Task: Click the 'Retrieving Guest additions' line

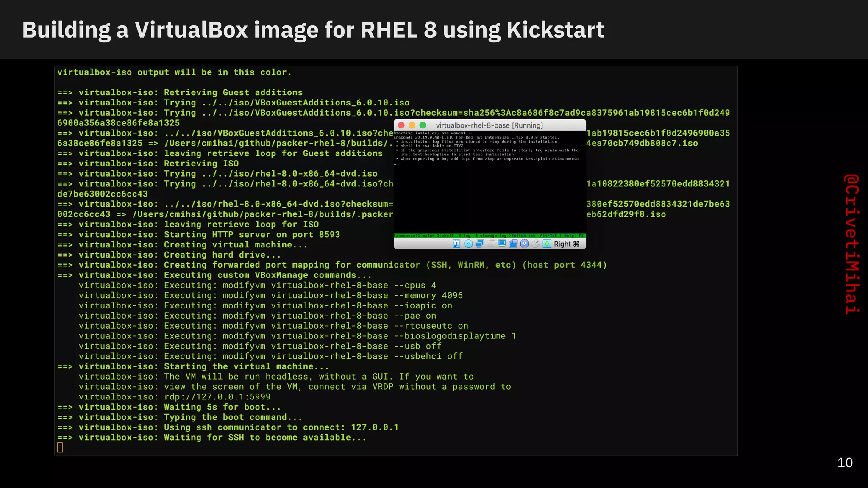Action: tap(180, 92)
